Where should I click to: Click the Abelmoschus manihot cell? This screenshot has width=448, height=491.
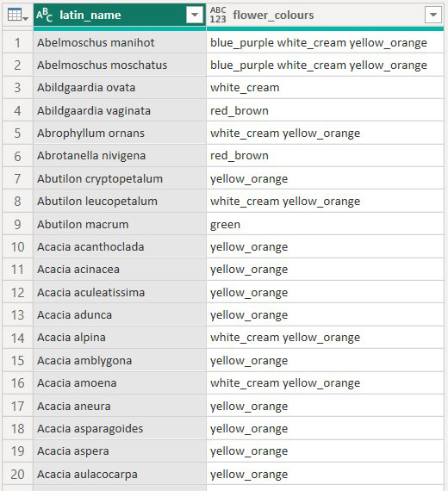coord(120,42)
